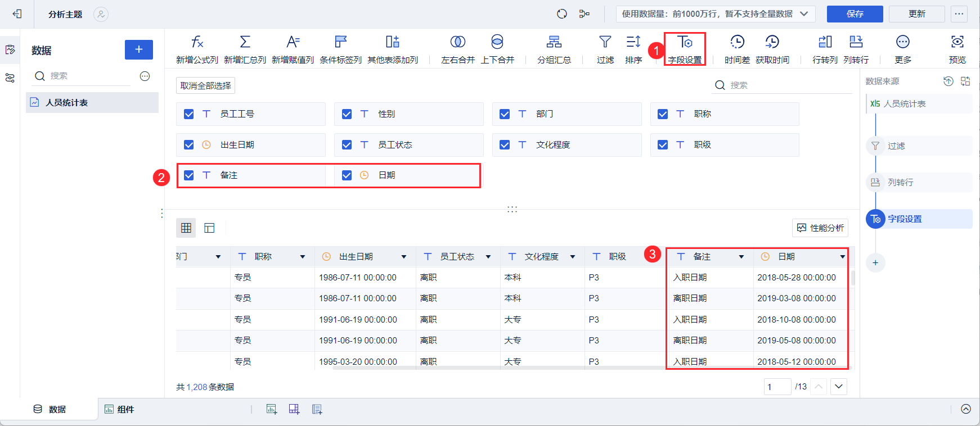Click the user avatar icon beside 分析主题
Screen dimensions: 980x426
click(x=101, y=14)
